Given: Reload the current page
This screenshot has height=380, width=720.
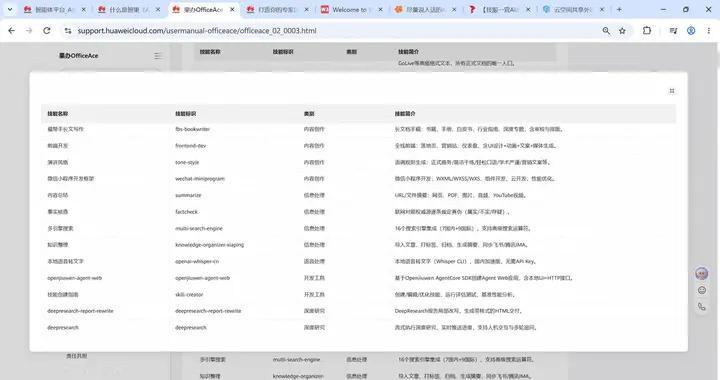Looking at the screenshot, I should [x=47, y=31].
